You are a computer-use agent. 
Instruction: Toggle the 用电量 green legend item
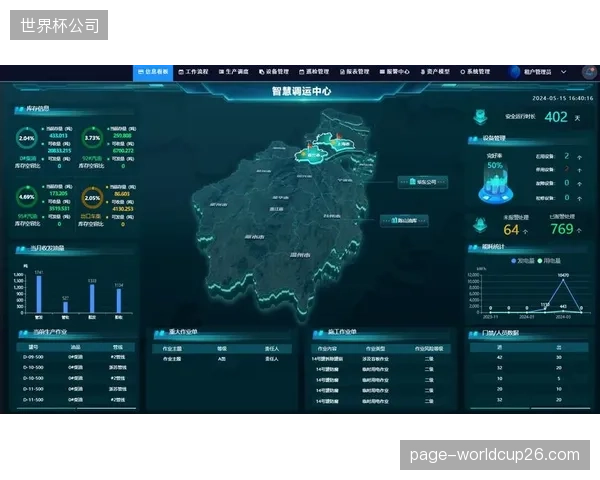(x=549, y=261)
